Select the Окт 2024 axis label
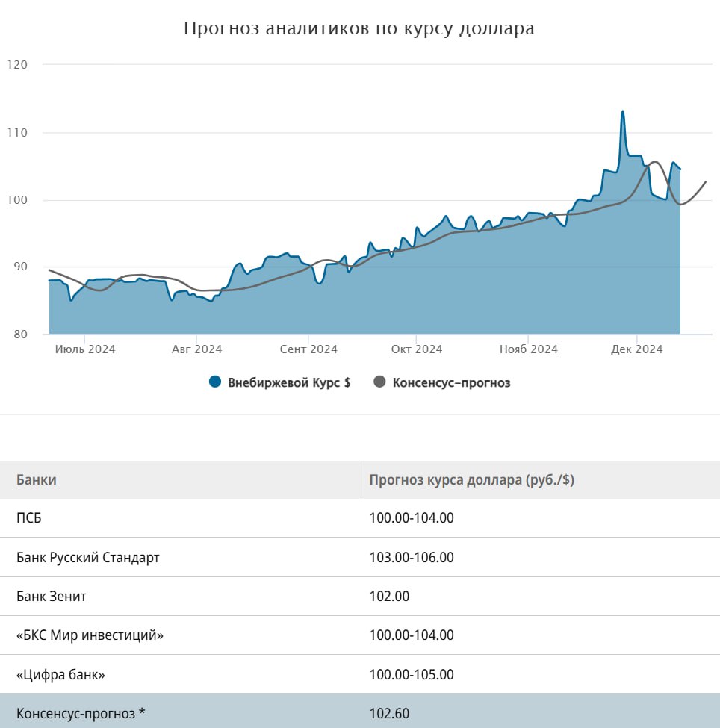 click(x=417, y=349)
